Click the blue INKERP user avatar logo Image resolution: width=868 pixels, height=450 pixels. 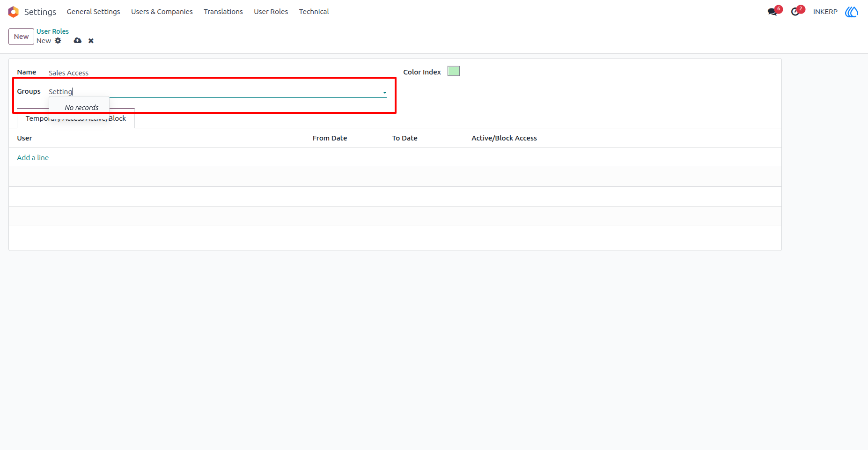852,12
